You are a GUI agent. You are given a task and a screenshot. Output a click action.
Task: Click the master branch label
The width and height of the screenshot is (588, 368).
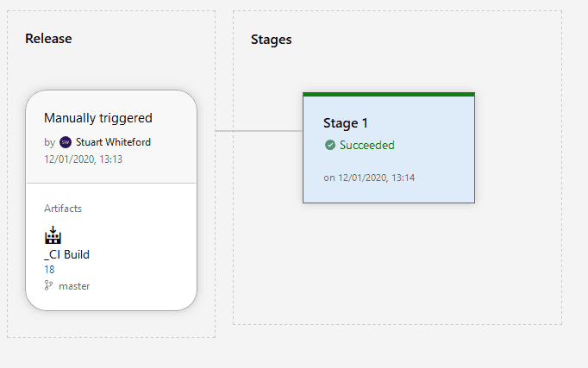74,285
